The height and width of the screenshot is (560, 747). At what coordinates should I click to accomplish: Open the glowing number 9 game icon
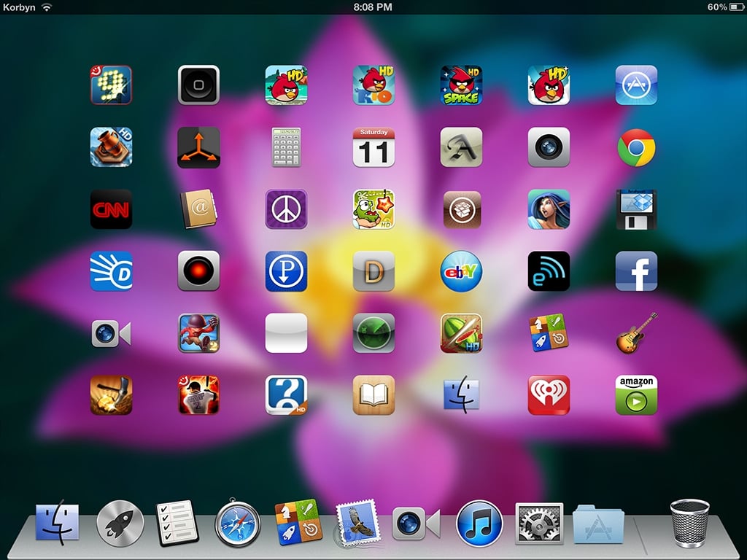tap(111, 85)
